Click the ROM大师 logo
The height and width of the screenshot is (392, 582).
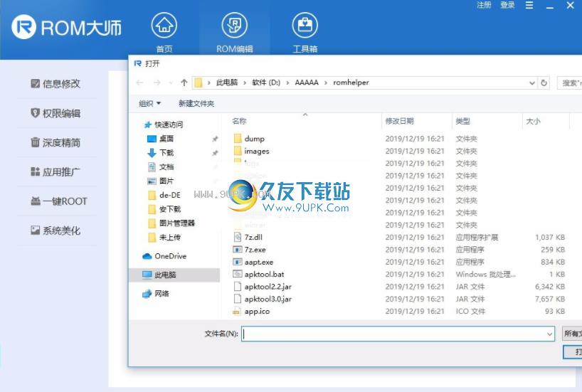(x=66, y=27)
